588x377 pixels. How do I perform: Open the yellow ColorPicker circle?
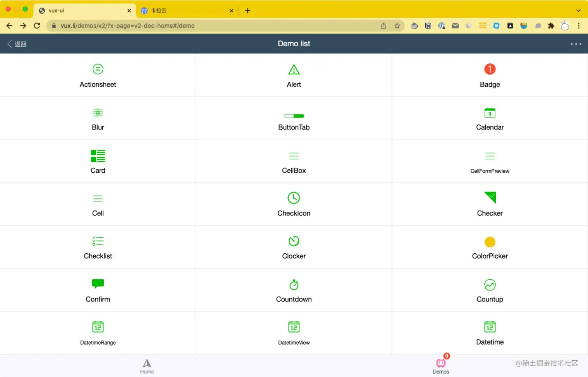point(490,242)
